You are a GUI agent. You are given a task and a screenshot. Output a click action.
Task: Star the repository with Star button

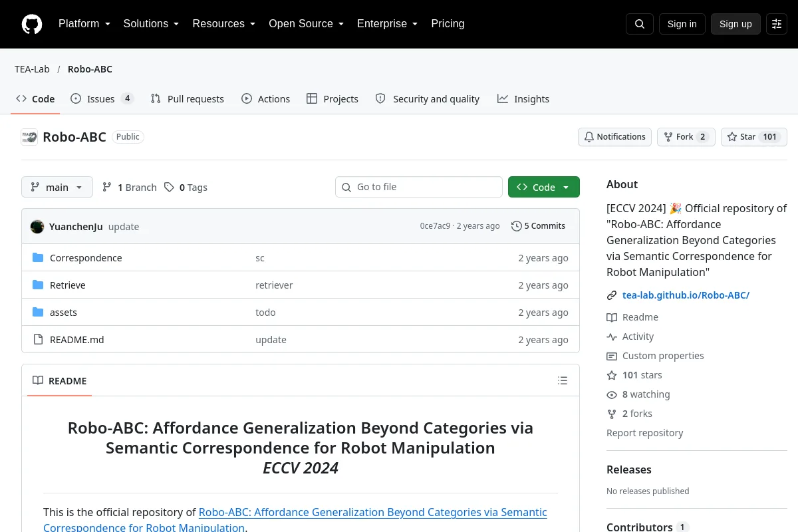click(x=754, y=137)
